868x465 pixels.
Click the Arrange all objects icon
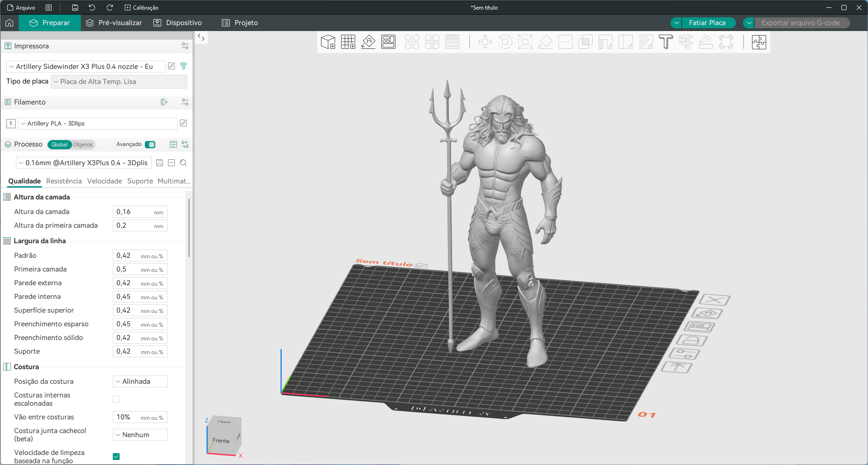(x=388, y=42)
